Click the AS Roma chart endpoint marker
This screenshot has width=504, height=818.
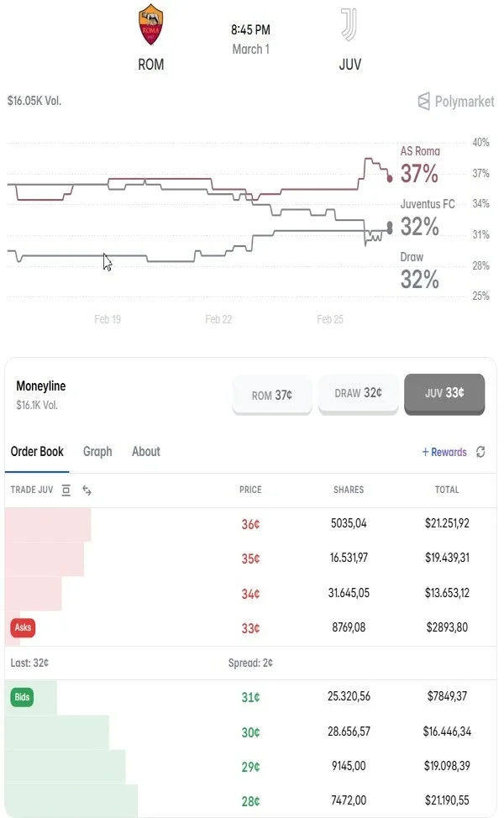coord(390,178)
